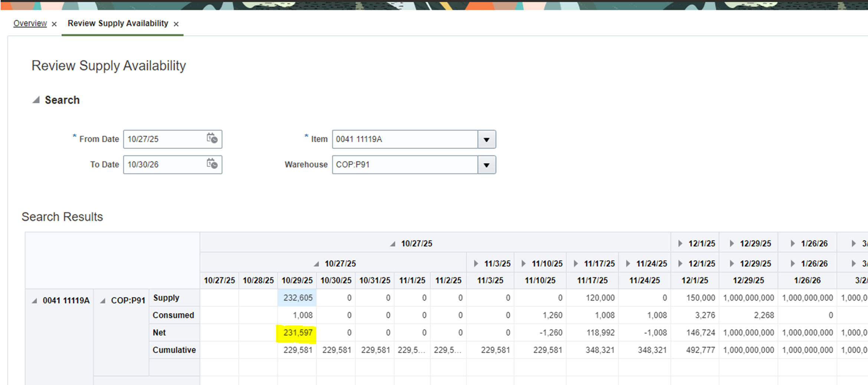Switch to the Overview tab
Viewport: 868px width, 385px height.
pos(30,23)
